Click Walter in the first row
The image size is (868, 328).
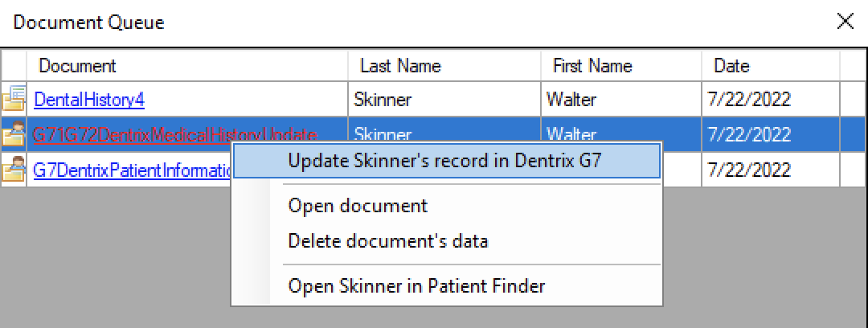point(571,100)
